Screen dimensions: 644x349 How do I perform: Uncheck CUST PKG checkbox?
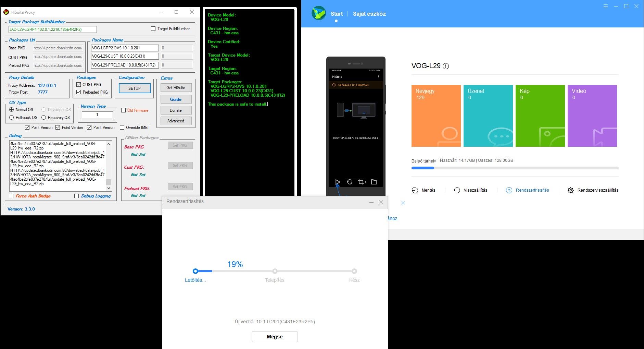pyautogui.click(x=79, y=84)
